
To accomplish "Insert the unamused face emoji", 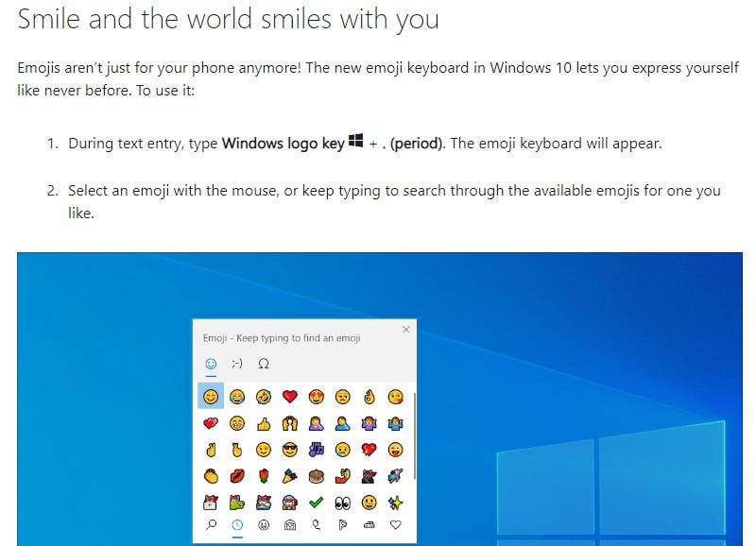I will pyautogui.click(x=343, y=397).
